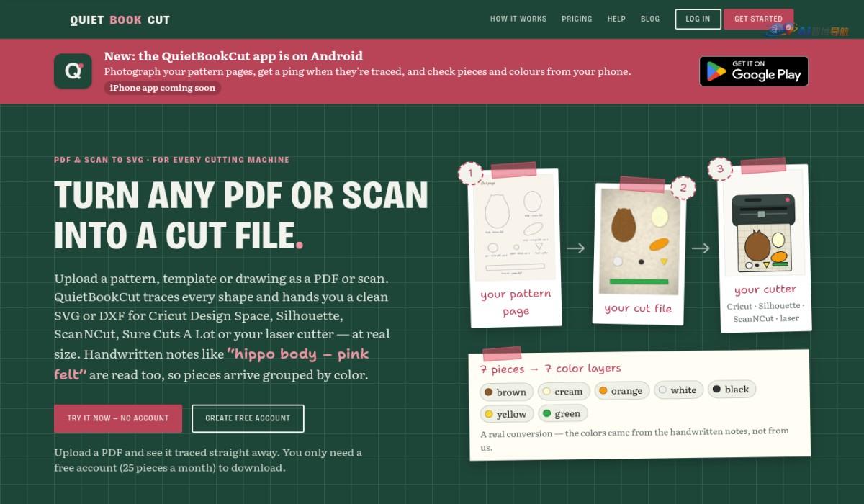
Task: Click the QuietBookCut Q app icon
Action: [73, 71]
